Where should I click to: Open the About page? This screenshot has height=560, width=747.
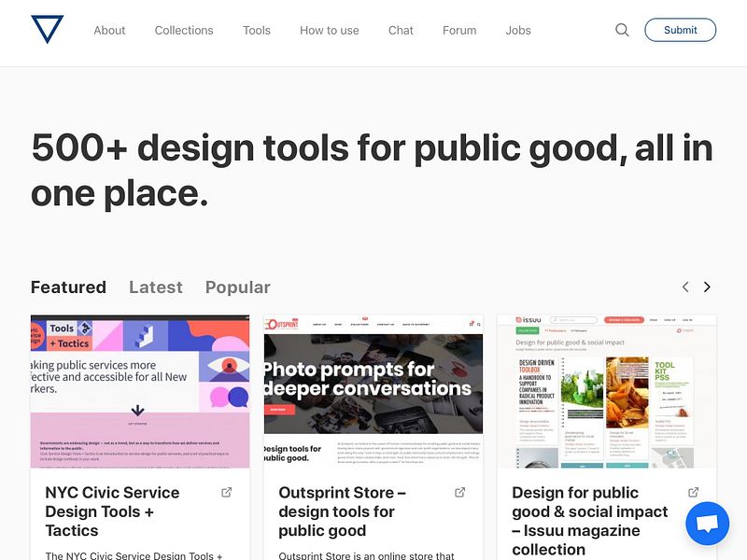point(109,31)
